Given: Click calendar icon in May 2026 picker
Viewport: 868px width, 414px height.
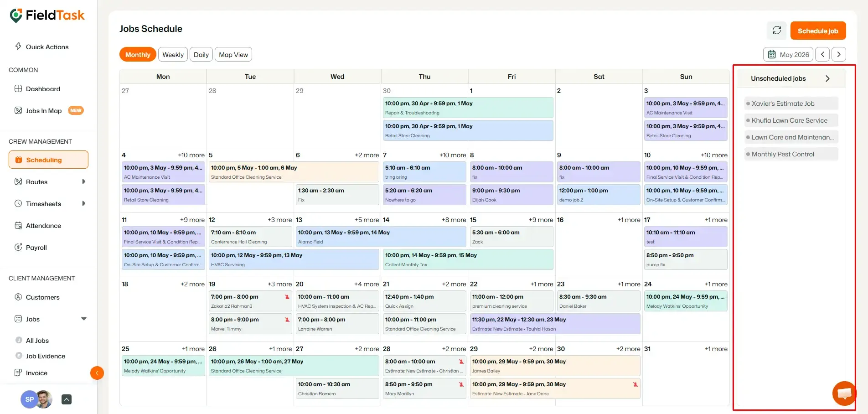Looking at the screenshot, I should 772,54.
